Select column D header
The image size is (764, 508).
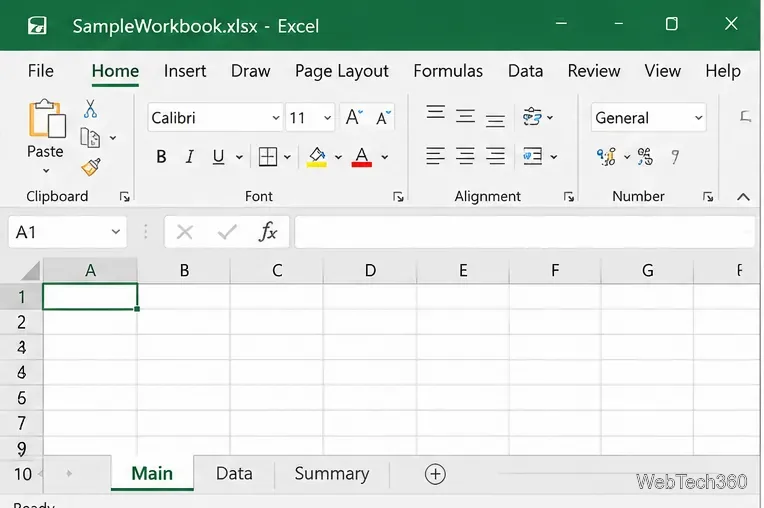click(x=370, y=270)
